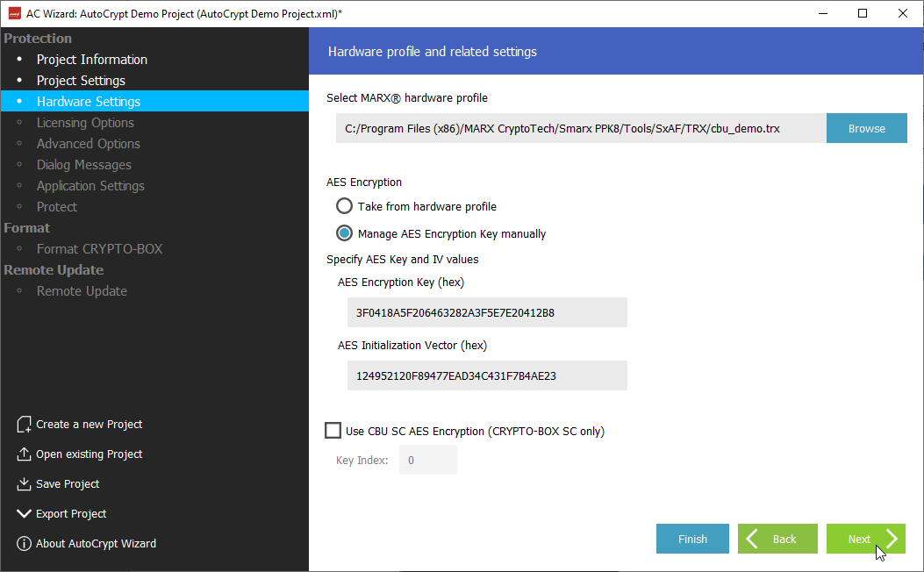Select Hardware Settings in sidebar
Image resolution: width=924 pixels, height=572 pixels.
[x=89, y=102]
